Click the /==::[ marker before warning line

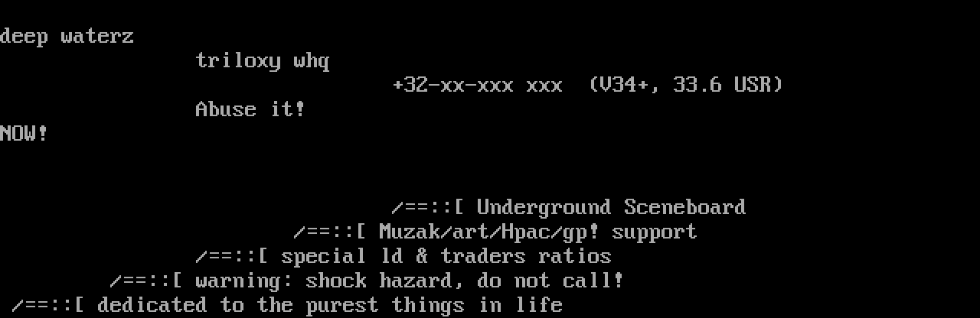[x=146, y=281]
